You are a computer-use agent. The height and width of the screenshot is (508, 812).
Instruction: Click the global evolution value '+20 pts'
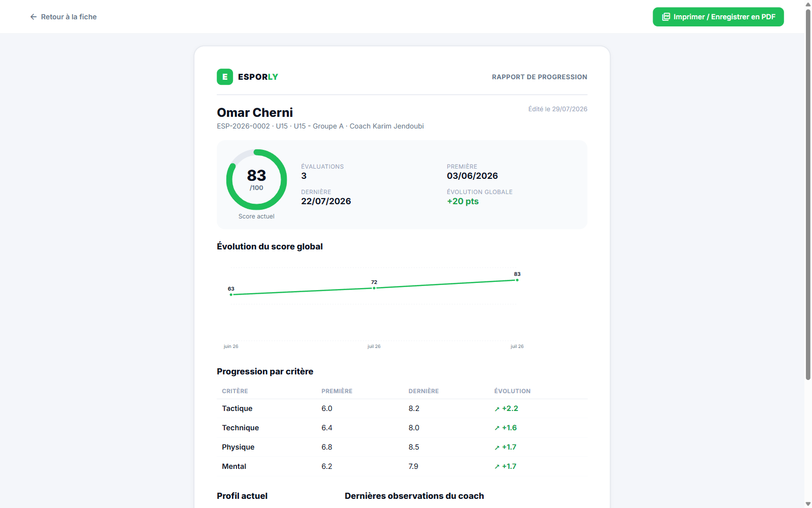463,201
